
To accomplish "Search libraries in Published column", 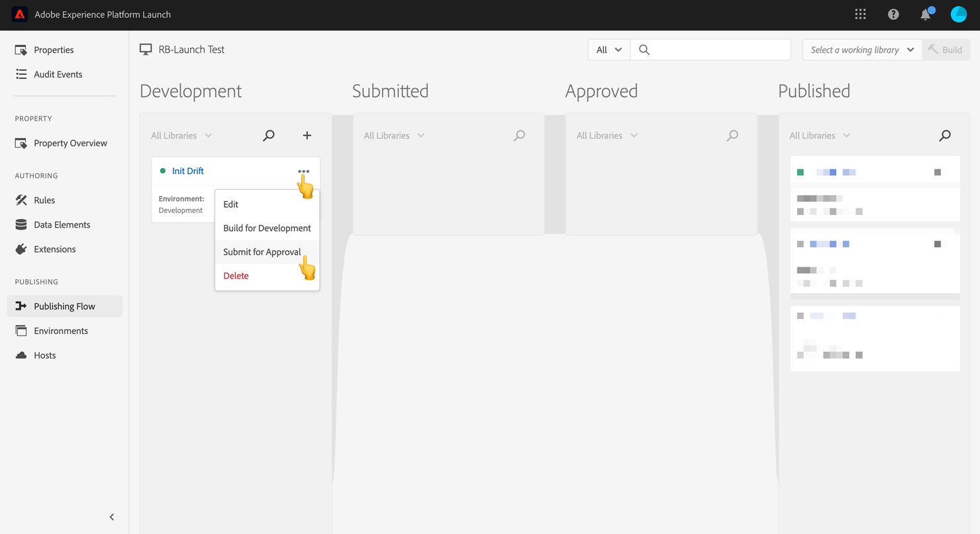I will point(945,135).
